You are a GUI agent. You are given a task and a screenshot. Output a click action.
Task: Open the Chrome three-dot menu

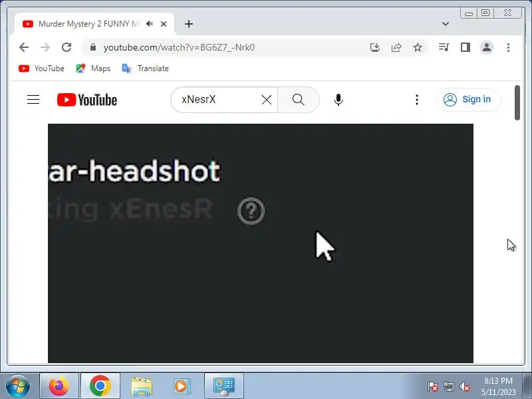[508, 47]
